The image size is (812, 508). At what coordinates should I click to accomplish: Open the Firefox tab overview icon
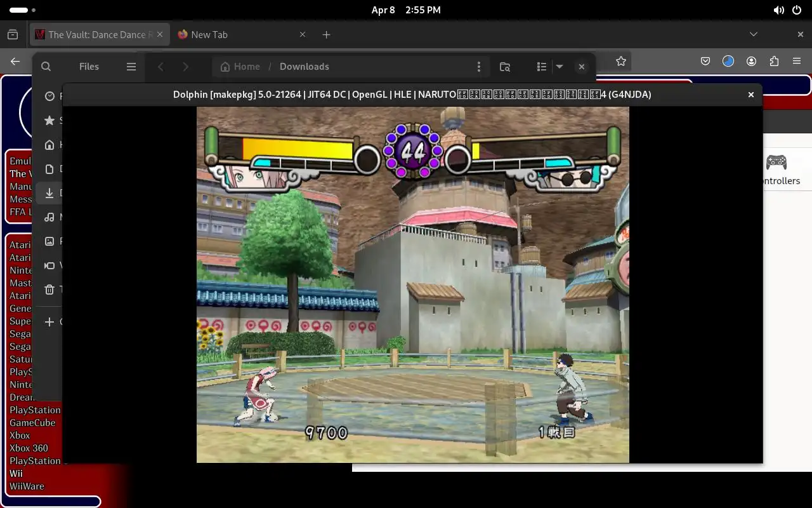13,34
